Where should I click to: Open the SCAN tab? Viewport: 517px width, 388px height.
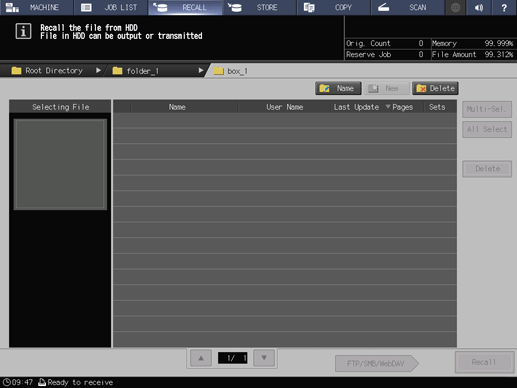[x=408, y=7]
